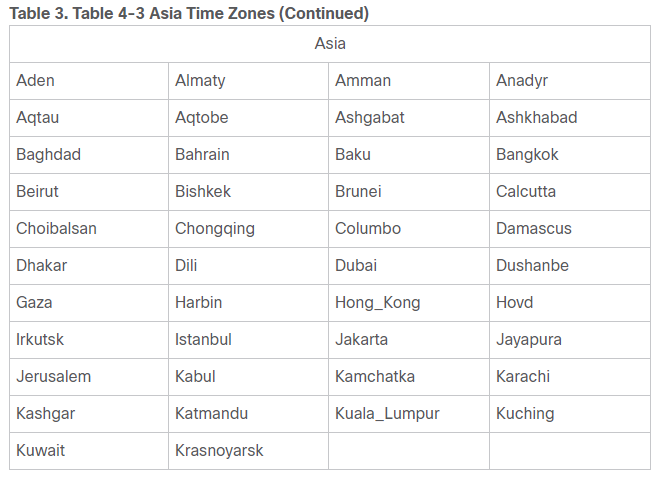The image size is (659, 478).
Task: Click the Calcutta entry
Action: coord(526,192)
